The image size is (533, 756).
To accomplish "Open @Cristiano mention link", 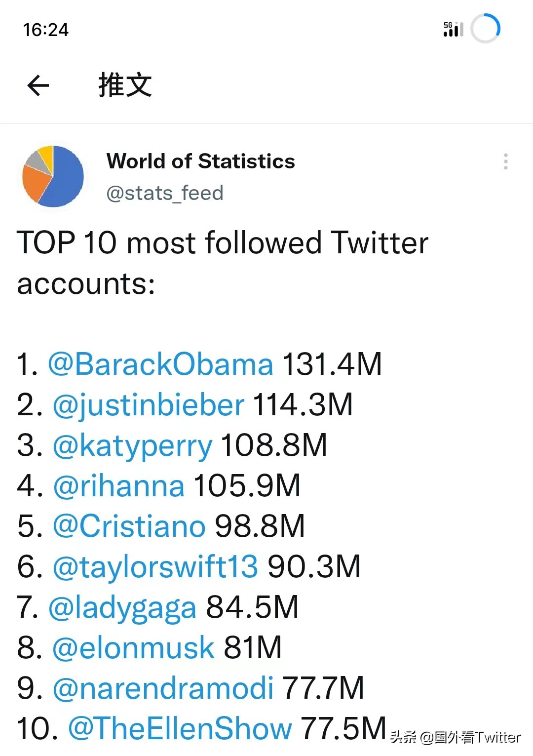I will click(129, 526).
